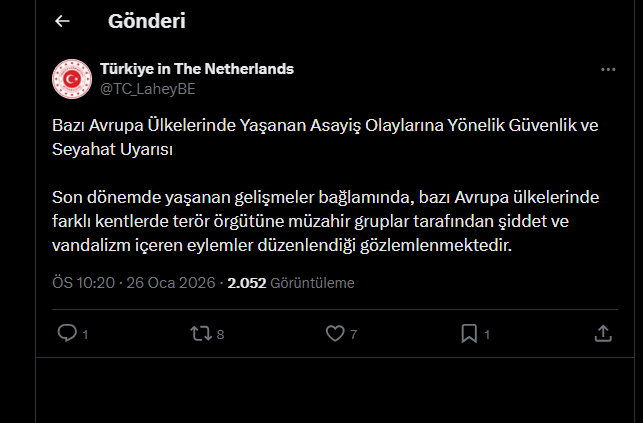Go back using the left arrow
Image resolution: width=643 pixels, height=423 pixels.
(62, 21)
